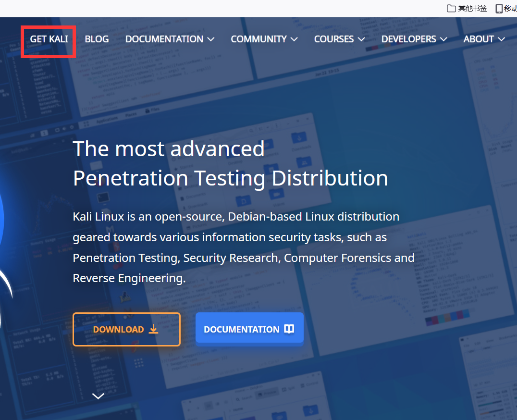
Task: Open the 其他书签 bookmarks folder
Action: pyautogui.click(x=467, y=8)
